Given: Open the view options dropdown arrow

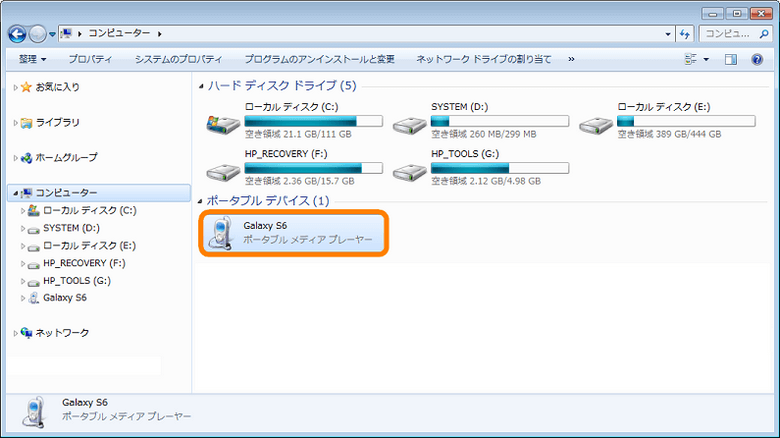Looking at the screenshot, I should [706, 59].
